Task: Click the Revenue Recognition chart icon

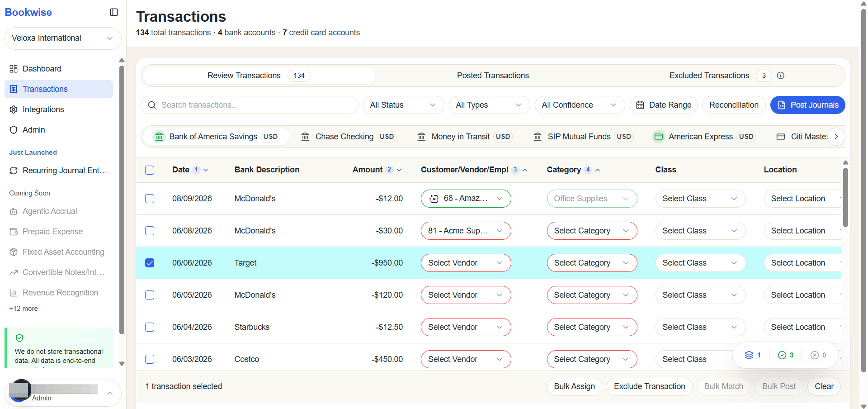Action: (14, 293)
